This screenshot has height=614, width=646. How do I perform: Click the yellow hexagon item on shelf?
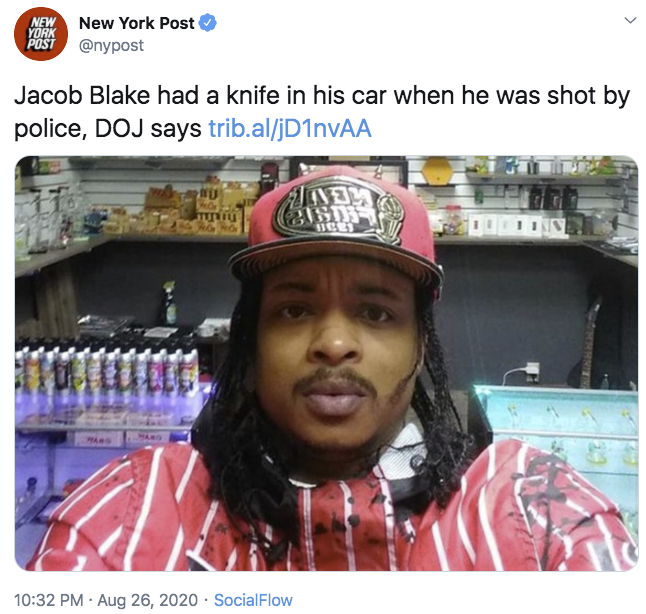[x=437, y=171]
